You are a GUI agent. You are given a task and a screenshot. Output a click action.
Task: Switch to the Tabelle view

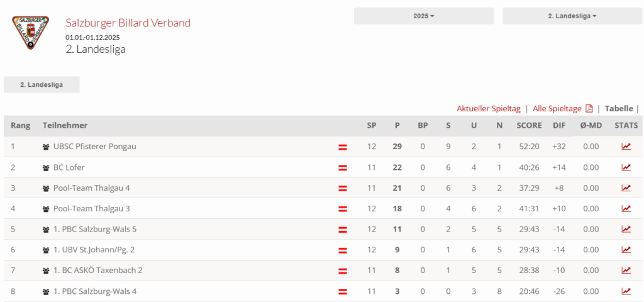click(x=618, y=109)
